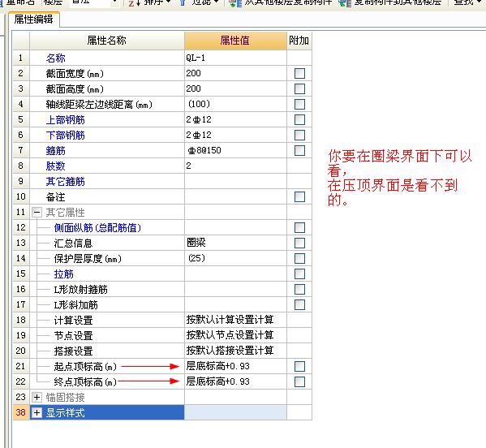Expand the 显示样式 group
486x448 pixels.
click(x=37, y=412)
